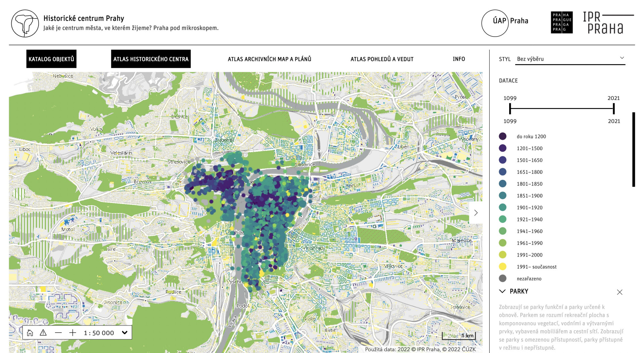Click the IPR Praha logo

pyautogui.click(x=608, y=23)
